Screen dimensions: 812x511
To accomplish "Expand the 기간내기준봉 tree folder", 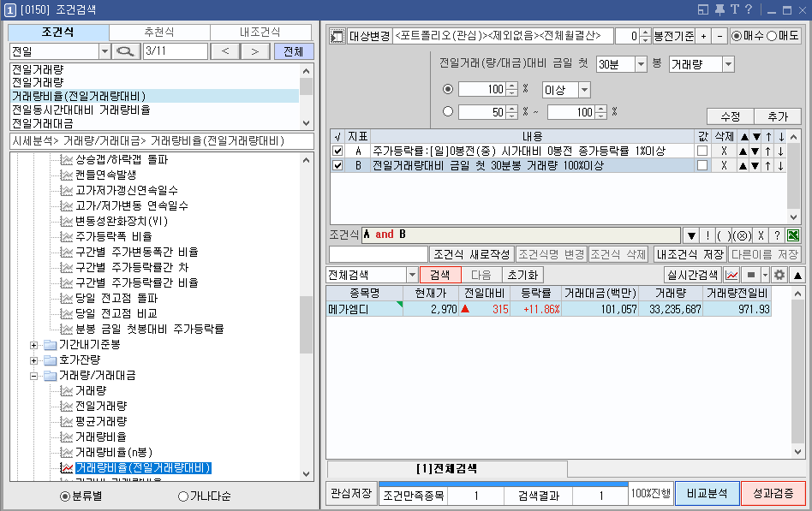I will click(x=33, y=345).
